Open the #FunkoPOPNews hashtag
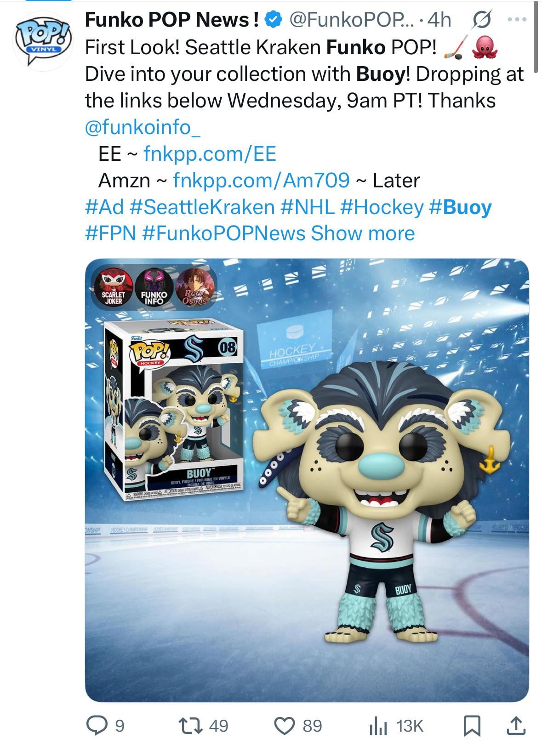The width and height of the screenshot is (542, 756). tap(224, 233)
